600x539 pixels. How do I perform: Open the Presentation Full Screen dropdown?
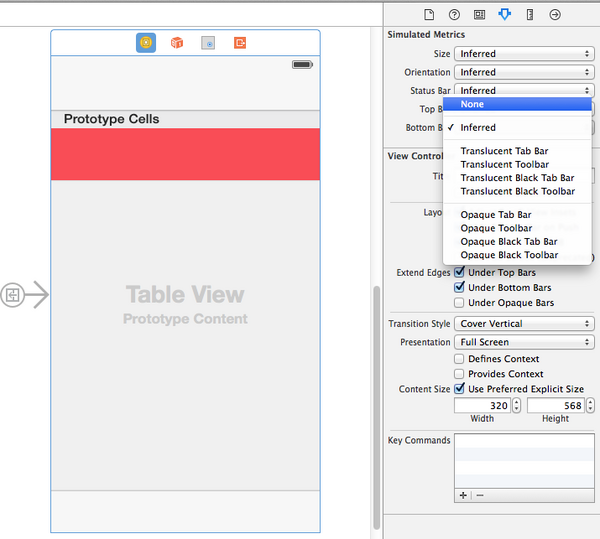pos(524,342)
